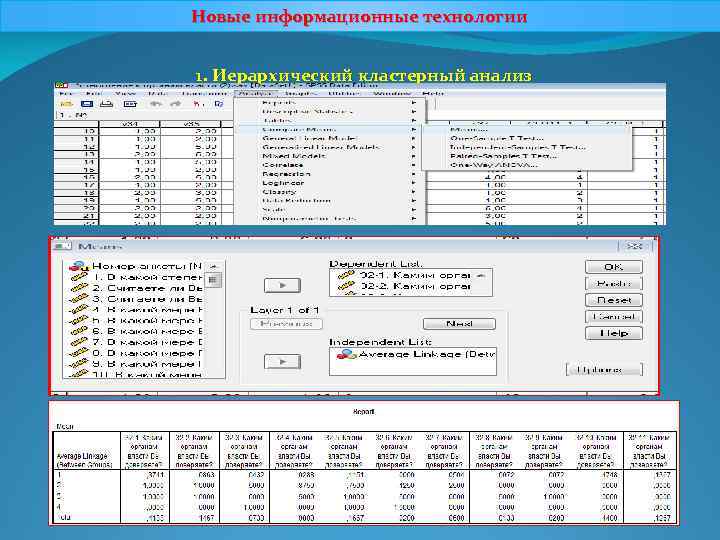Open the Transform menu

[x=204, y=93]
